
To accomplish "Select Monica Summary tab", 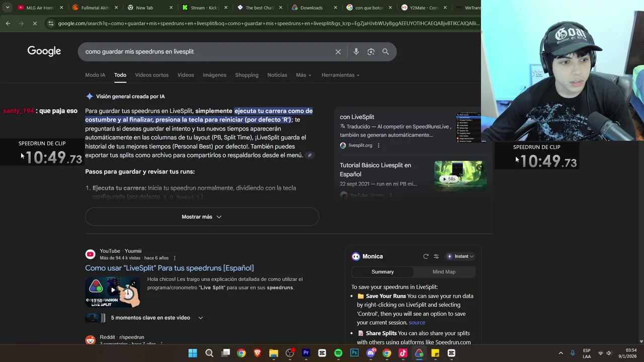I will [382, 271].
